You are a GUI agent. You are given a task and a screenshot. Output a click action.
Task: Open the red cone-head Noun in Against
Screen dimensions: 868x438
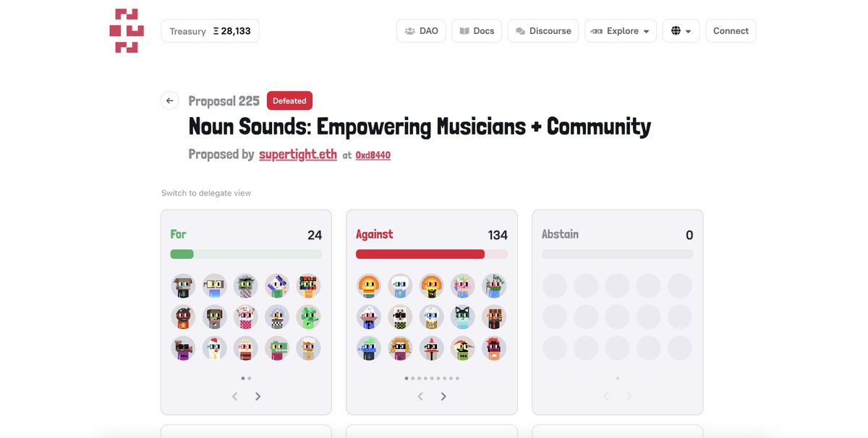pyautogui.click(x=432, y=348)
